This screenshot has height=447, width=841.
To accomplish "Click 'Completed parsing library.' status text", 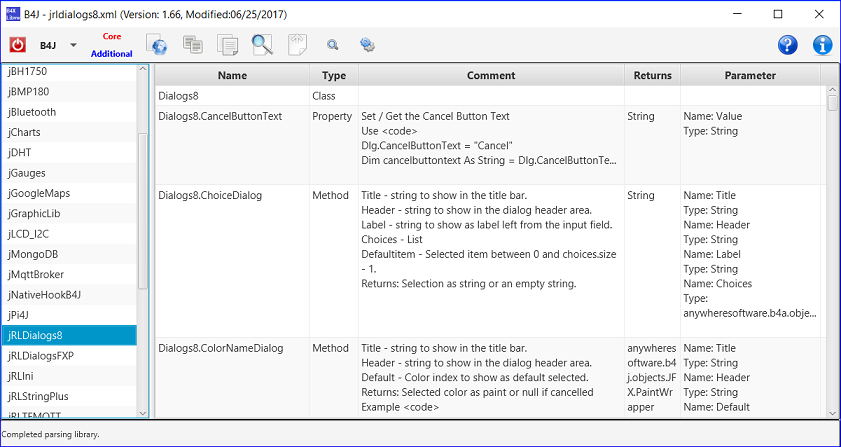I will [x=50, y=434].
